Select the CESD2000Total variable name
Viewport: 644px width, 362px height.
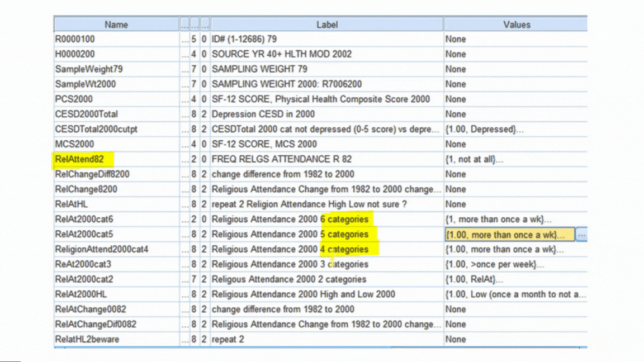coord(87,114)
